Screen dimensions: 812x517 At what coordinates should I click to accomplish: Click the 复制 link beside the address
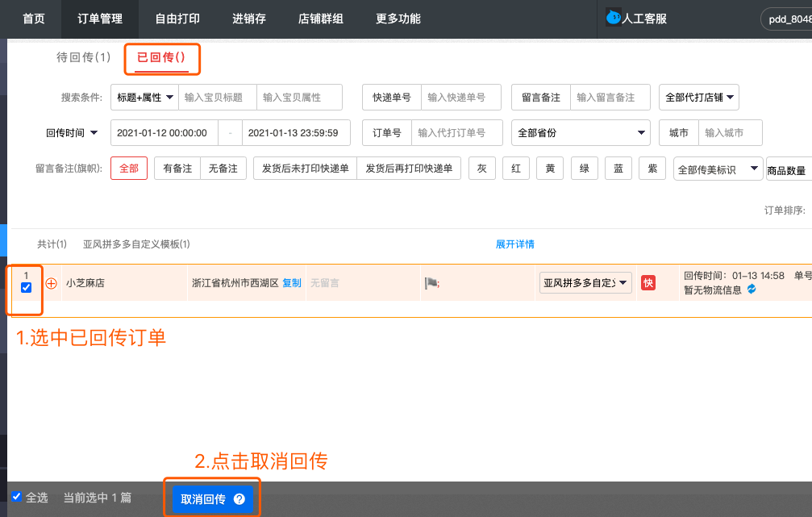coord(292,283)
